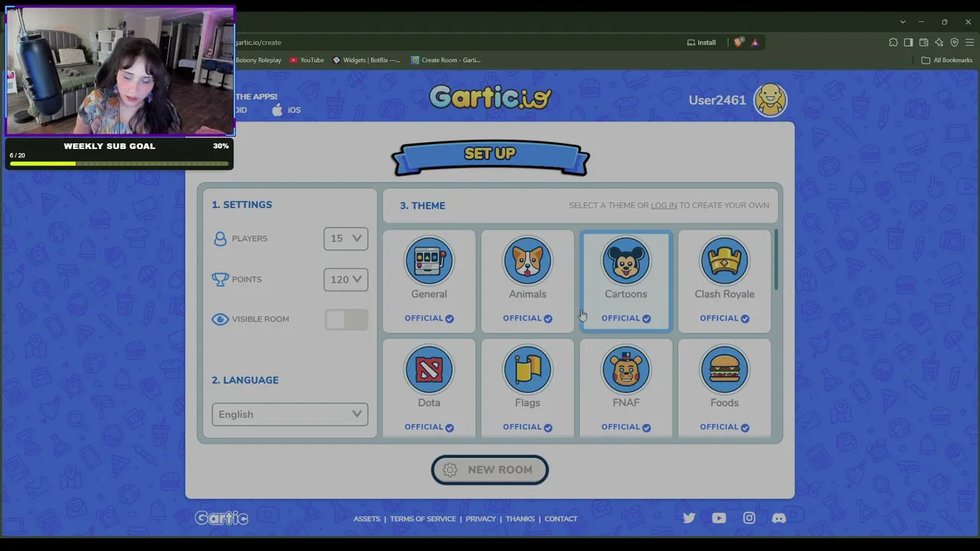Click the PLAYERS setting label
Image resolution: width=980 pixels, height=551 pixels.
tap(250, 239)
